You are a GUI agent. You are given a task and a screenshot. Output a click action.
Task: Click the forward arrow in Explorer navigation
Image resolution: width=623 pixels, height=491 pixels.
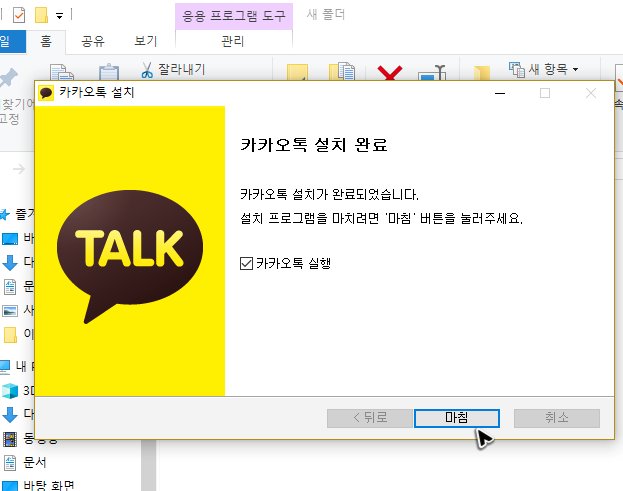pos(19,169)
